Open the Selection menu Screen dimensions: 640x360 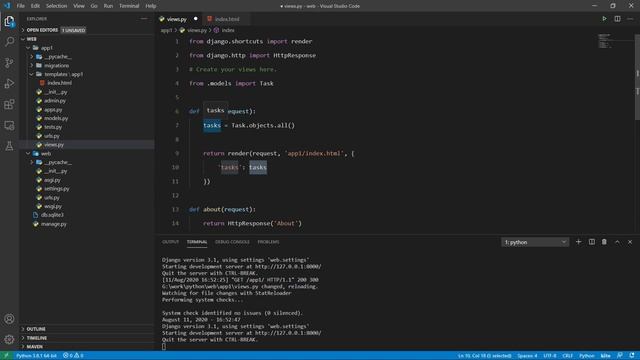click(x=56, y=6)
